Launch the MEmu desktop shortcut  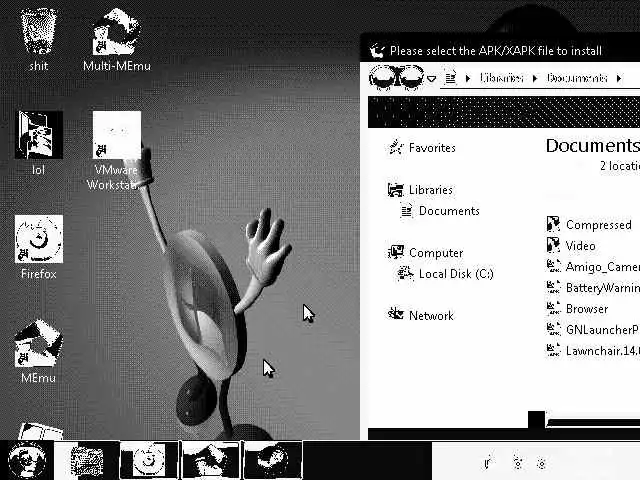(x=39, y=351)
